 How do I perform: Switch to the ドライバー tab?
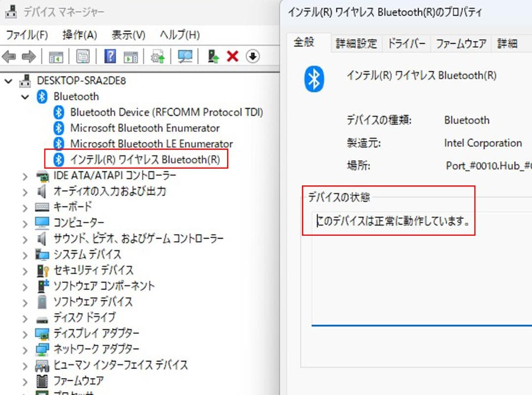tap(407, 43)
